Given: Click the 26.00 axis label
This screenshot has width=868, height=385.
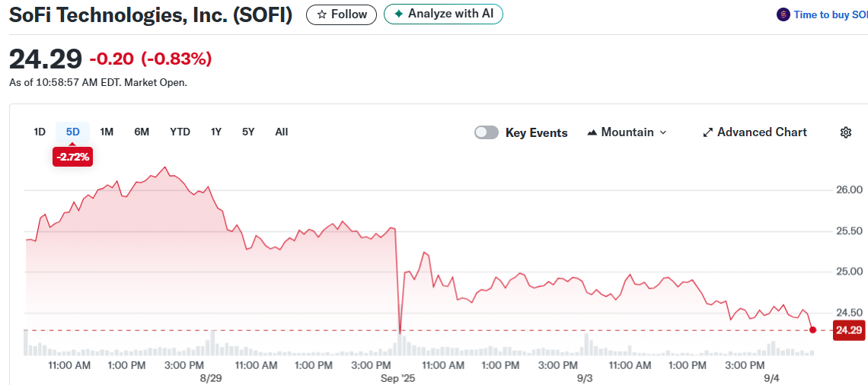Looking at the screenshot, I should [x=849, y=189].
